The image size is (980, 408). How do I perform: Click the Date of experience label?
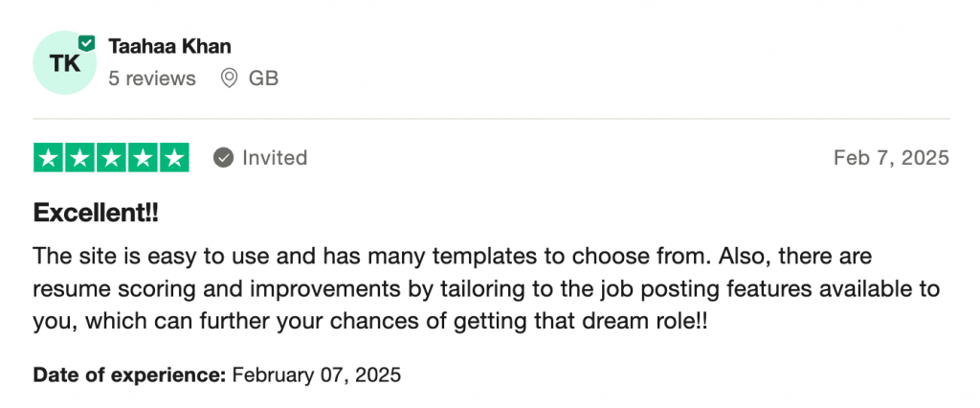[130, 374]
